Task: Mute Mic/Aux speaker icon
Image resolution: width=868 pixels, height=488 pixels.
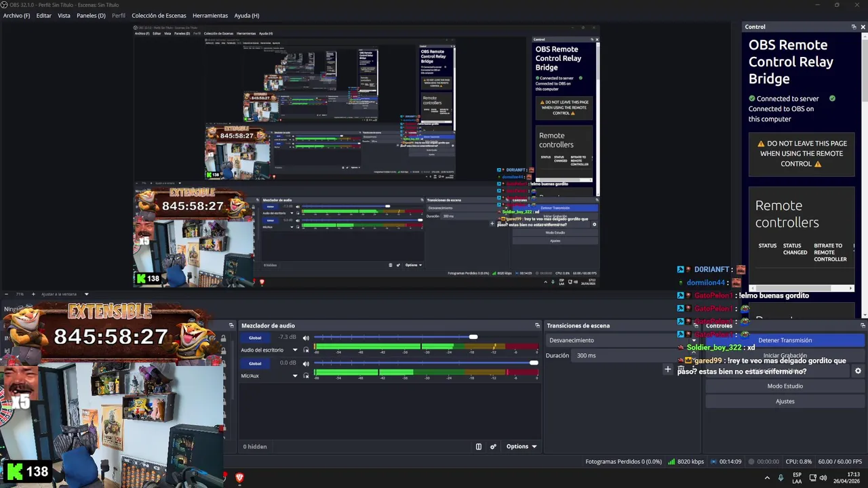Action: [x=306, y=363]
